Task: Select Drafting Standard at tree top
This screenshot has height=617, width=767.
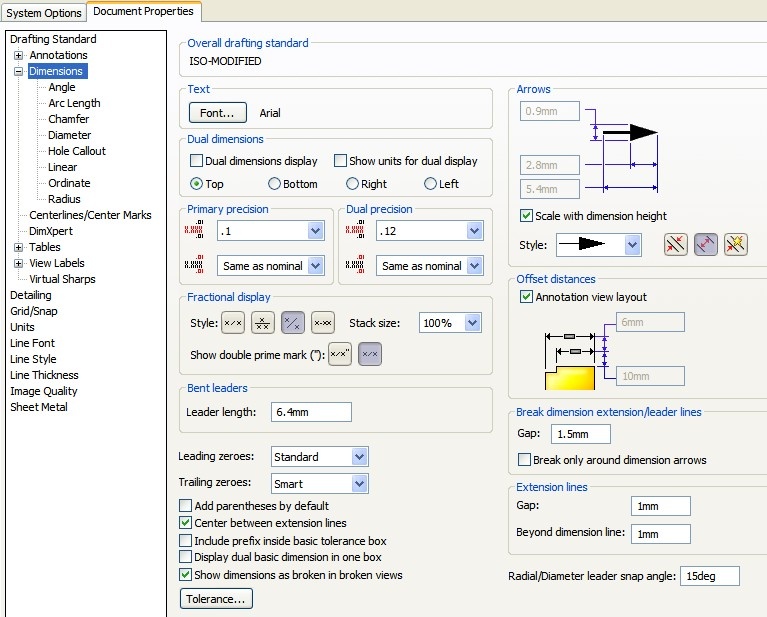Action: tap(53, 39)
